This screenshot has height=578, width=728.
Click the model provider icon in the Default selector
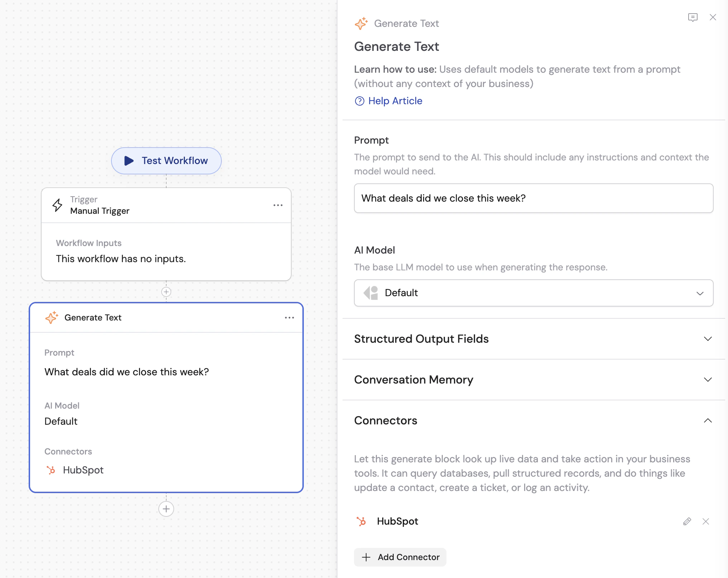pos(370,293)
